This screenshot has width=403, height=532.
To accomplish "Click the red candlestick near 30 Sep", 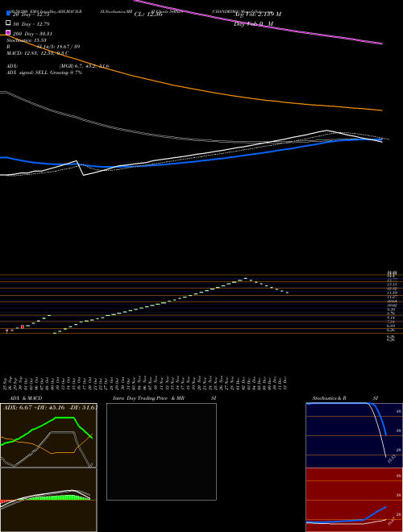I will pyautogui.click(x=23, y=326).
